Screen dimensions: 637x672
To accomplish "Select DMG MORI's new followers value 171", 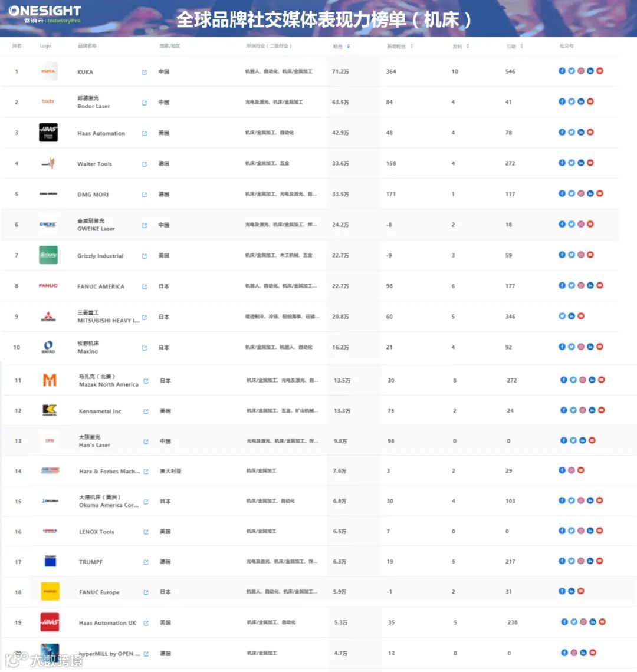I will pos(391,194).
